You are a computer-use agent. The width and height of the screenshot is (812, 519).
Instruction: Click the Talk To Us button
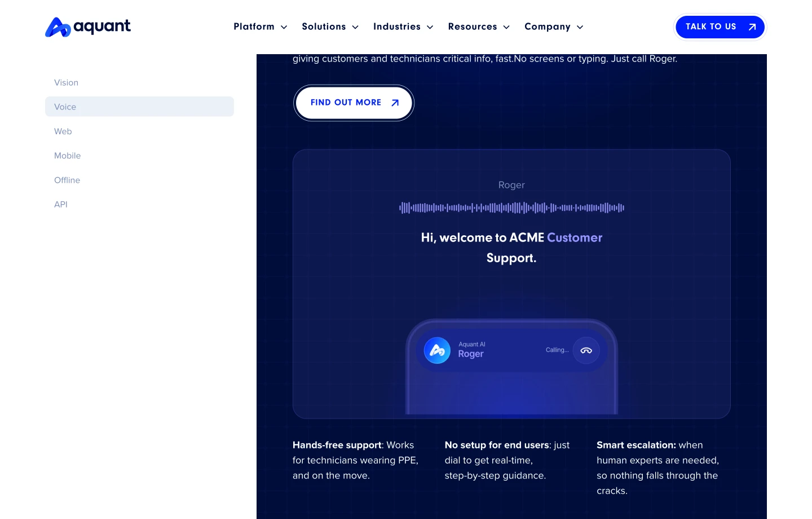coord(720,27)
